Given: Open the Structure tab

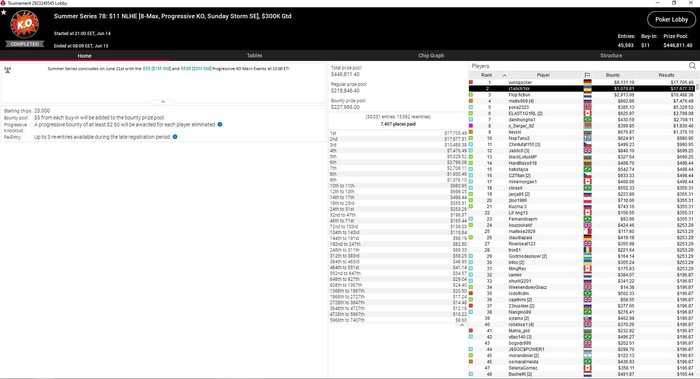Looking at the screenshot, I should click(611, 55).
